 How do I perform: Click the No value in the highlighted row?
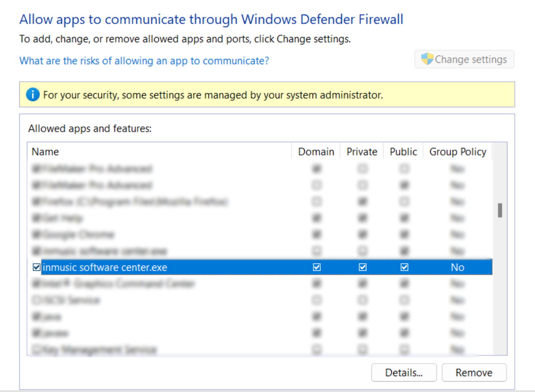point(458,267)
